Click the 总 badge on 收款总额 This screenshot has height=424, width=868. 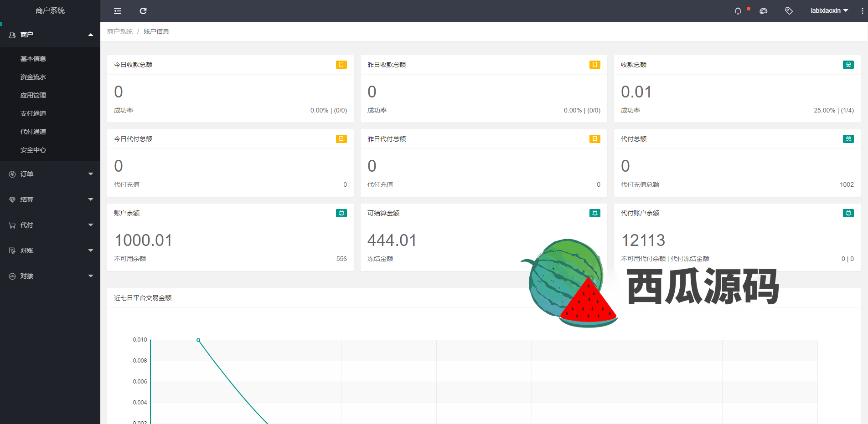(x=848, y=65)
